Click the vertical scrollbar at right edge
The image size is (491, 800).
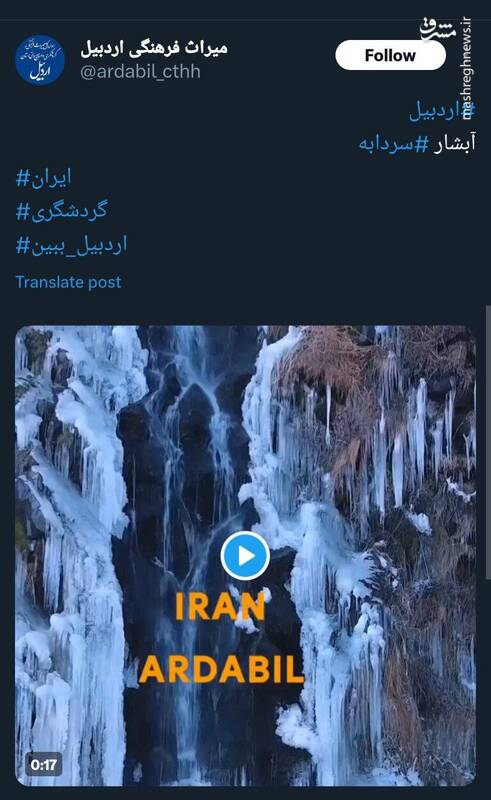pos(488,441)
